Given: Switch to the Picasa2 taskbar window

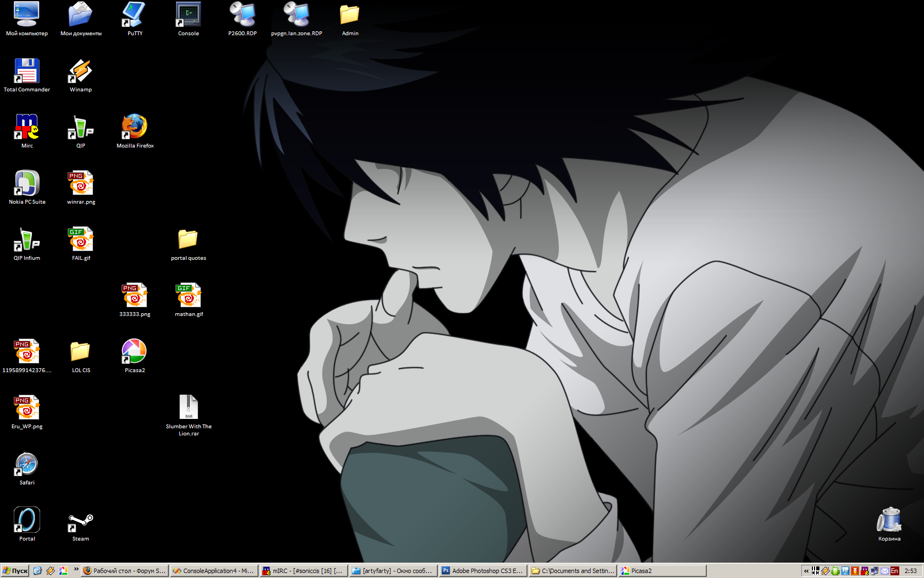Looking at the screenshot, I should pyautogui.click(x=662, y=571).
